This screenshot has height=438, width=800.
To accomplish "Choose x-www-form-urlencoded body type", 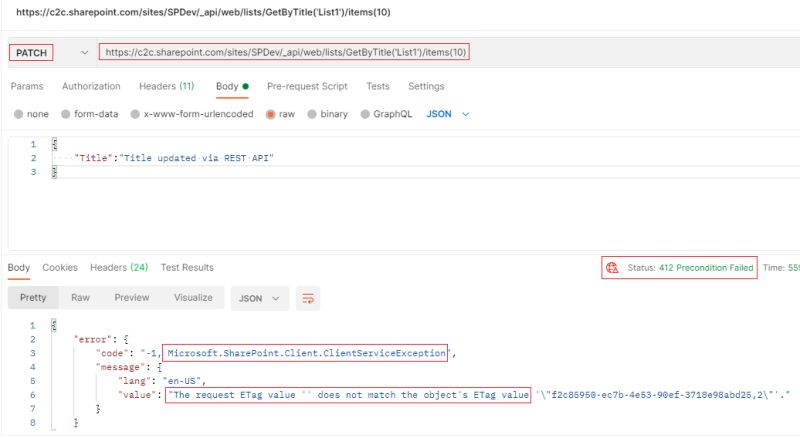I will pyautogui.click(x=135, y=114).
